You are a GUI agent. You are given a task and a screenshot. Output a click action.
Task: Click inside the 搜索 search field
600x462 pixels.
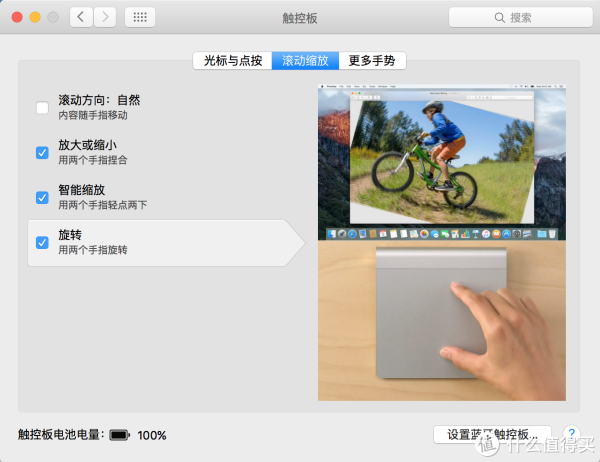point(520,18)
